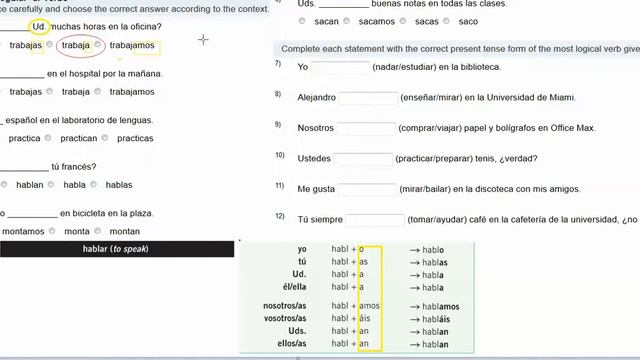Image resolution: width=640 pixels, height=360 pixels.
Task: Select the 'sacas' radio option
Action: [x=403, y=21]
